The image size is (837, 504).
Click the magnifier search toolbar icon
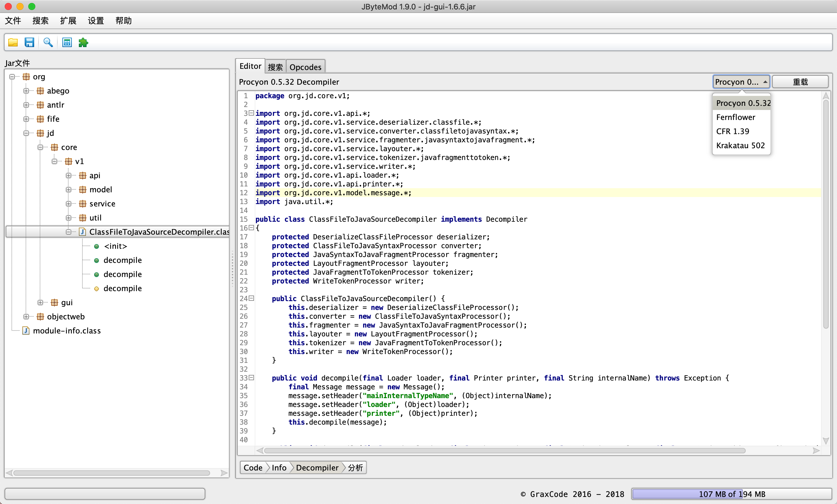coord(48,43)
